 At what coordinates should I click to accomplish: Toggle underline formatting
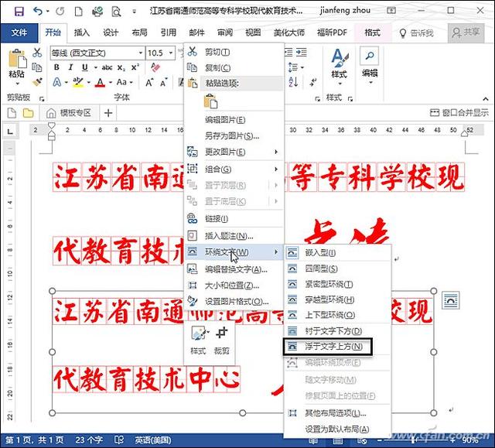[84, 67]
